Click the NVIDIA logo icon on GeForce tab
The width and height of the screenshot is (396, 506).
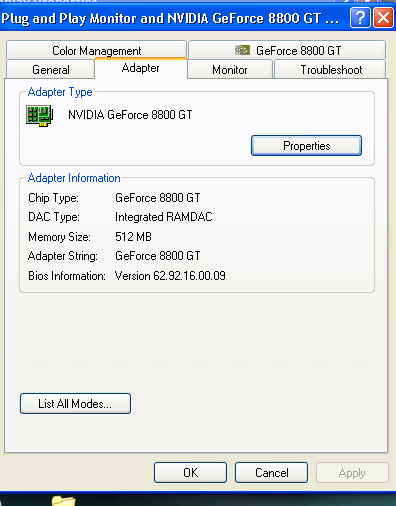pyautogui.click(x=242, y=50)
